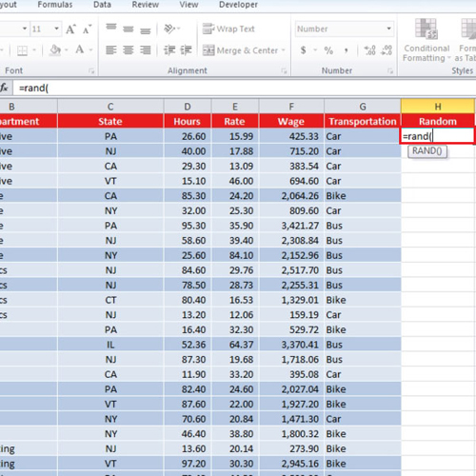Expand the Accounting format dropdown arrow

click(315, 50)
